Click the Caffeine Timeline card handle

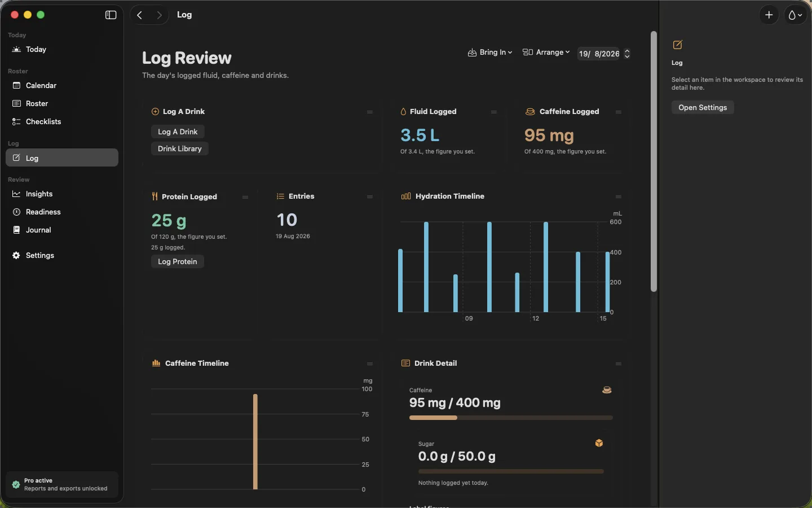(x=370, y=364)
